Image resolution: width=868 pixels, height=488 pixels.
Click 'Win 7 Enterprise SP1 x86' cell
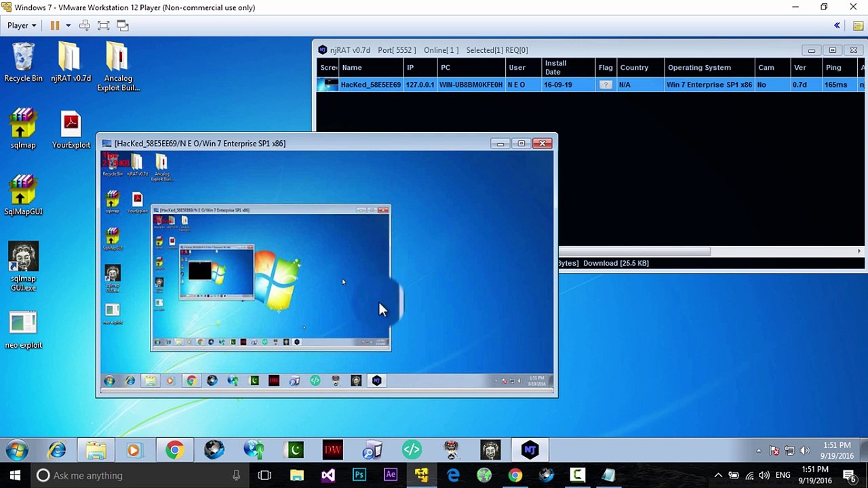pyautogui.click(x=709, y=85)
